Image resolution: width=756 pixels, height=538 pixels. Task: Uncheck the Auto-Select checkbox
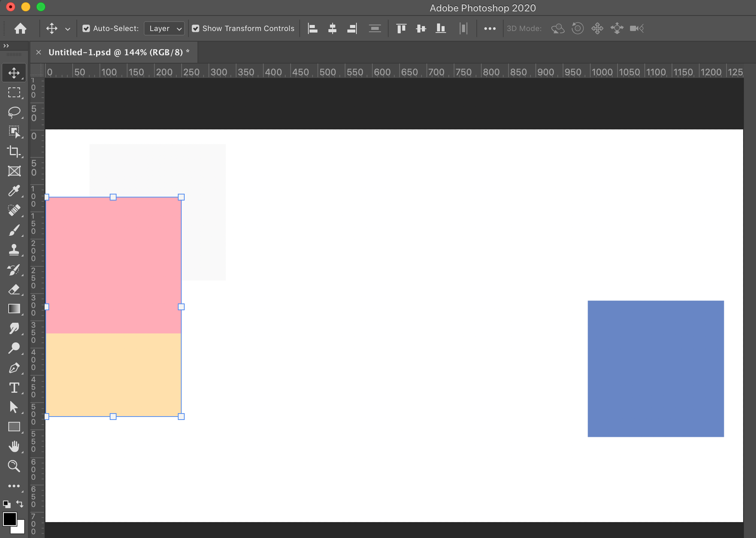coord(86,28)
